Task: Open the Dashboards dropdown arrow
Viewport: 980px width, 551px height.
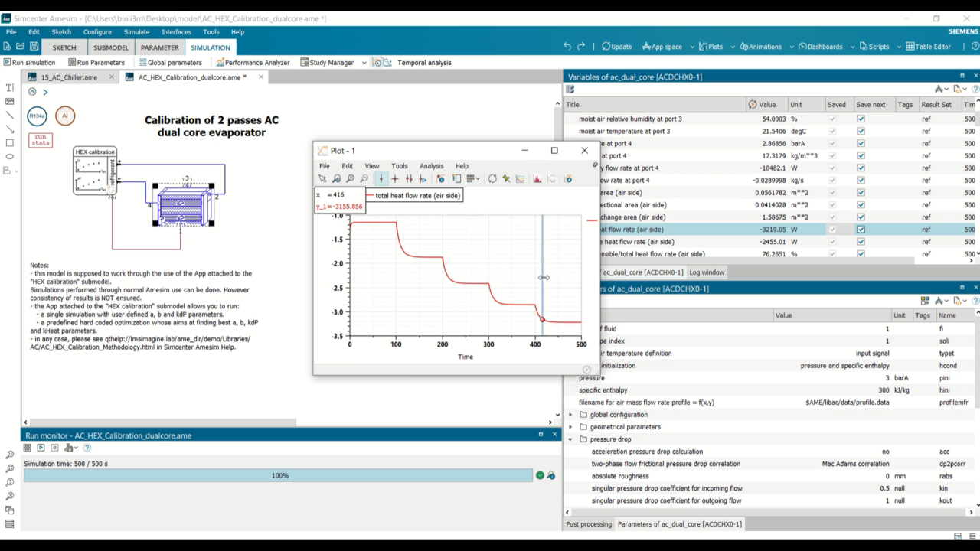Action: (x=851, y=47)
